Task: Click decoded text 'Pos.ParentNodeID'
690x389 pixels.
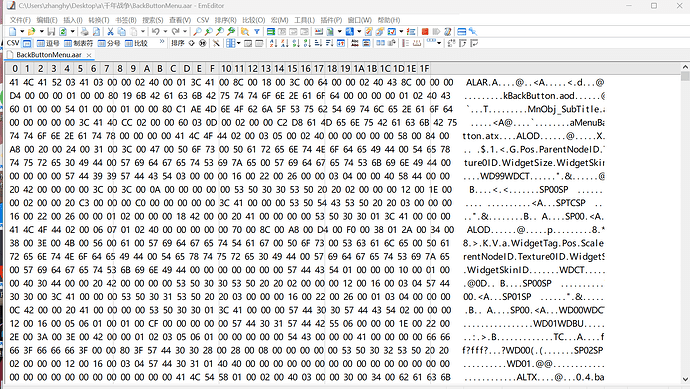Action: click(x=561, y=149)
